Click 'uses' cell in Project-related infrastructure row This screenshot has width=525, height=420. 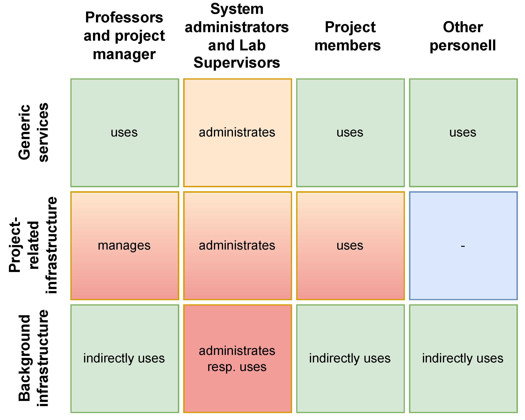point(350,246)
